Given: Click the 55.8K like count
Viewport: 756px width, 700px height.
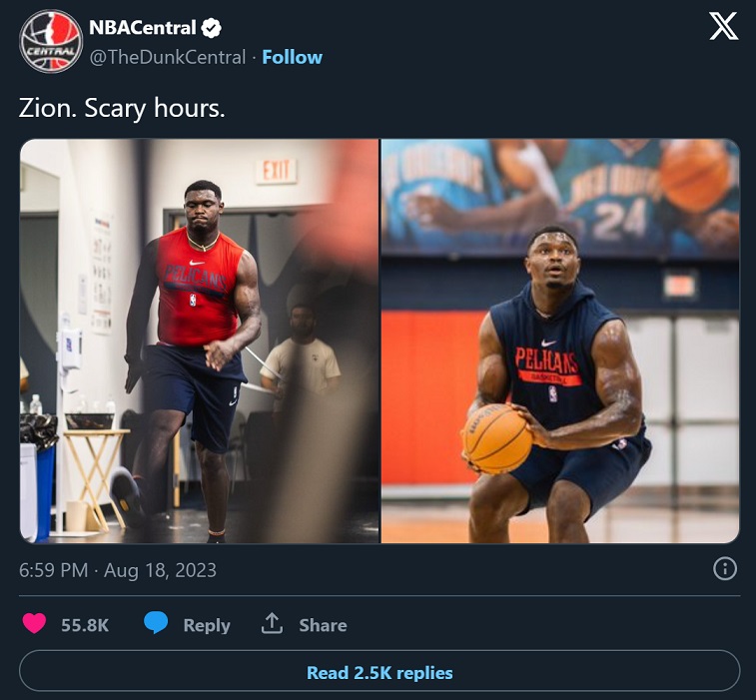Looking at the screenshot, I should pos(85,625).
